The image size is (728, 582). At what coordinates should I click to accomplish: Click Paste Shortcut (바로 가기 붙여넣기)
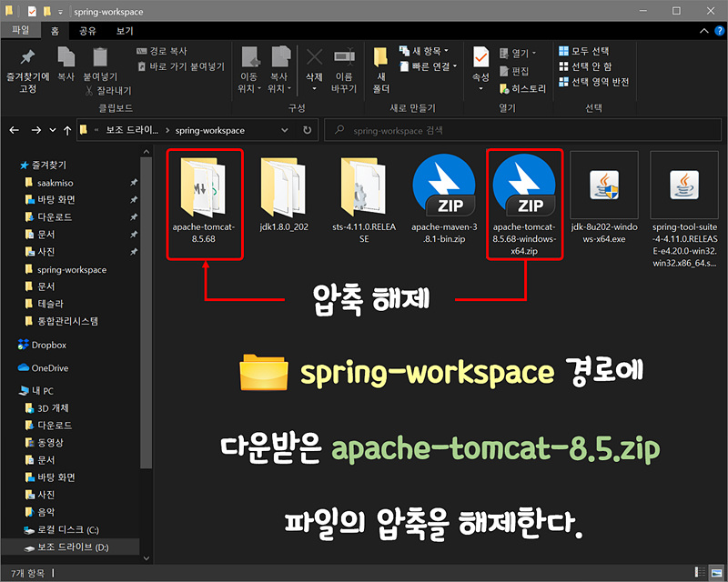(181, 66)
